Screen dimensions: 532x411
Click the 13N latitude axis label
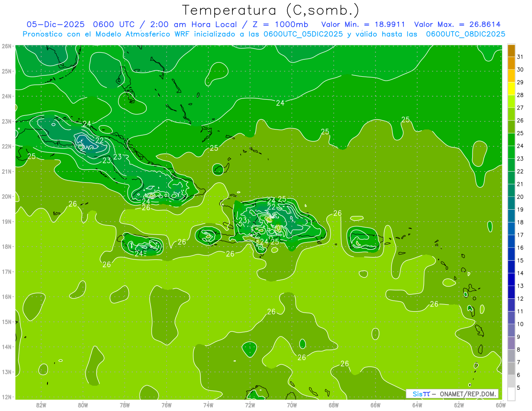[x=6, y=372]
